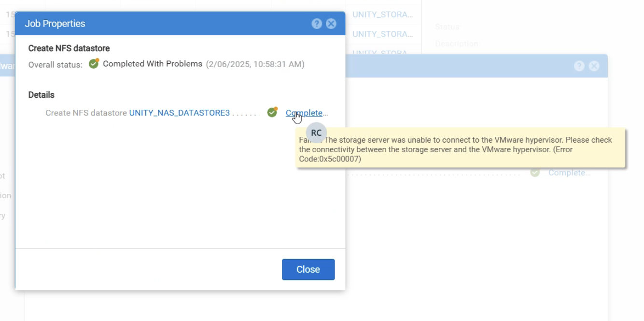Open help on the background VMware dialog
This screenshot has width=644, height=321.
click(579, 66)
